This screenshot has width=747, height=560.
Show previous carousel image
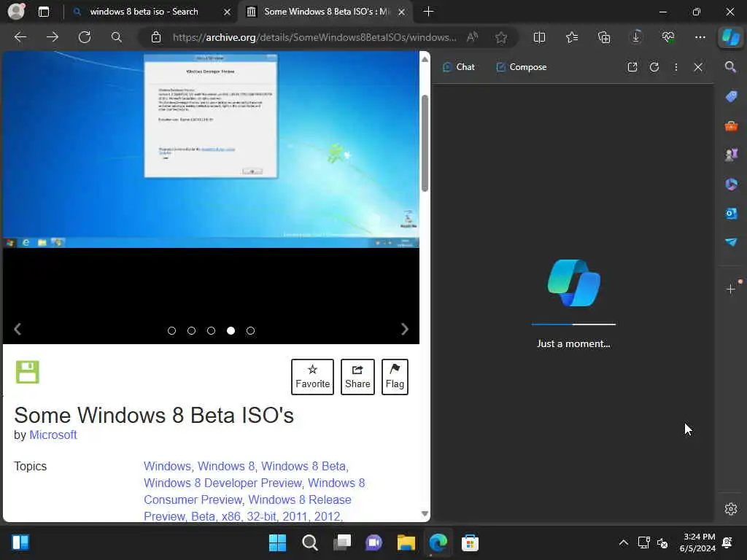click(x=18, y=329)
